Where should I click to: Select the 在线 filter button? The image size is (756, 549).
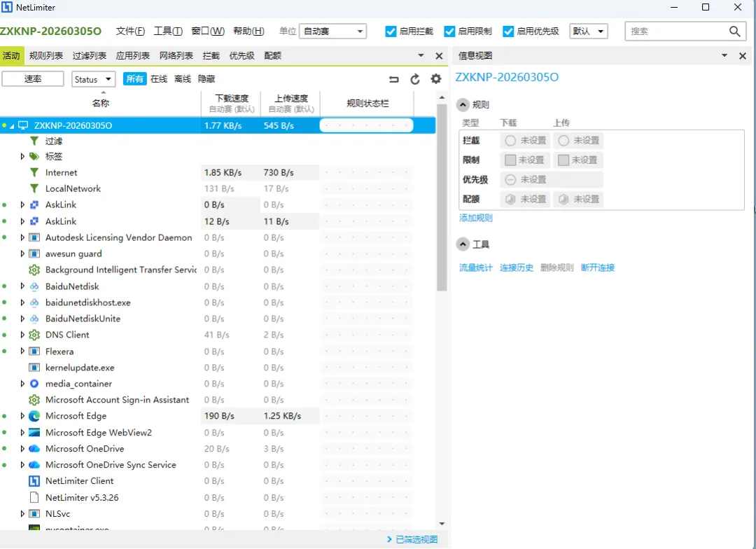point(159,79)
